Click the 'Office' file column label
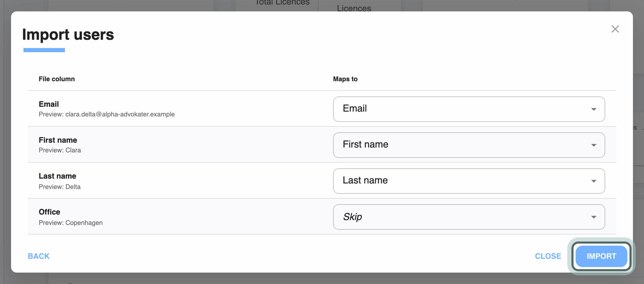 click(x=49, y=212)
